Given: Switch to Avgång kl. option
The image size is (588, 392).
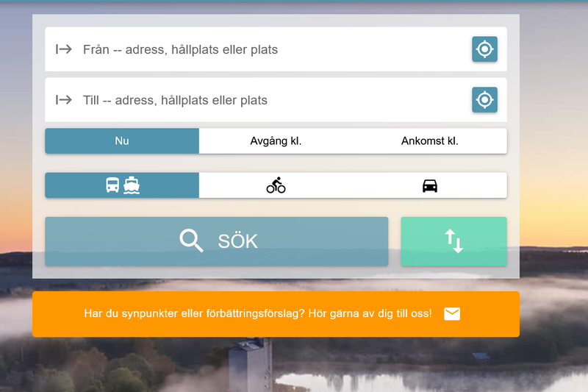Looking at the screenshot, I should tap(276, 141).
